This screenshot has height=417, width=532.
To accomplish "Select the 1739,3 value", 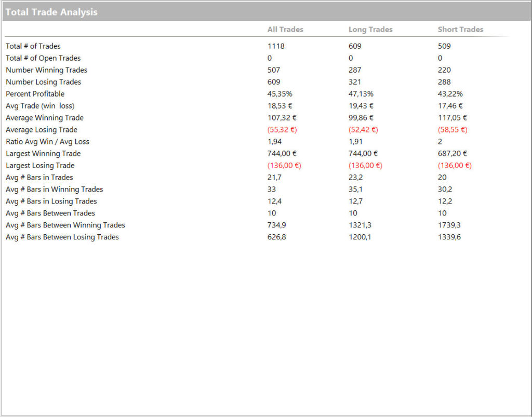I will coord(449,225).
